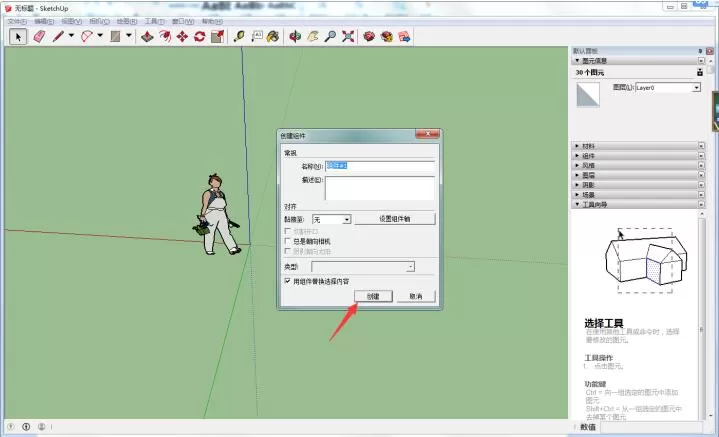Open the 帮助(H) menu
The width and height of the screenshot is (719, 437).
point(212,22)
